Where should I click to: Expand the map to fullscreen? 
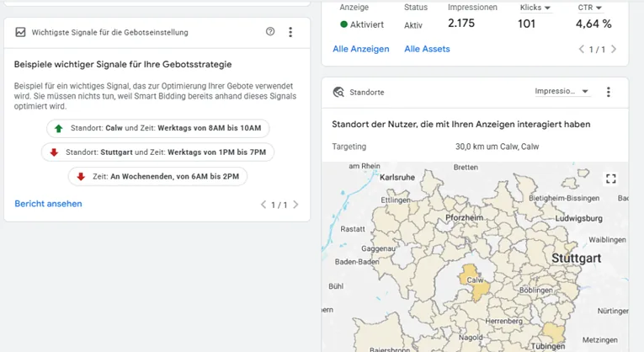610,179
